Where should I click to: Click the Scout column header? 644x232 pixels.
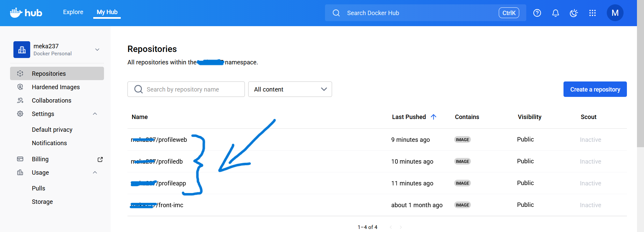point(589,117)
